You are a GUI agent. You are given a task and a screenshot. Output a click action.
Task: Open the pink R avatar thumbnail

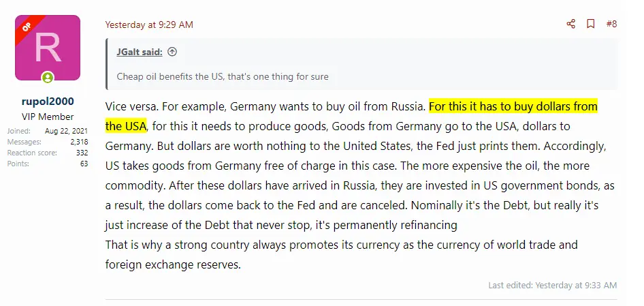coord(48,48)
